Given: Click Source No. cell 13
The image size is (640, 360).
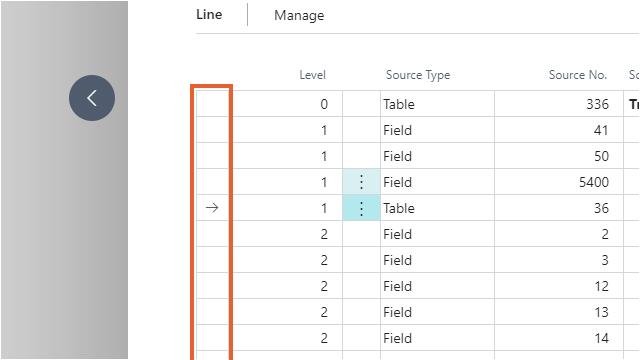Looking at the screenshot, I should (x=559, y=312).
